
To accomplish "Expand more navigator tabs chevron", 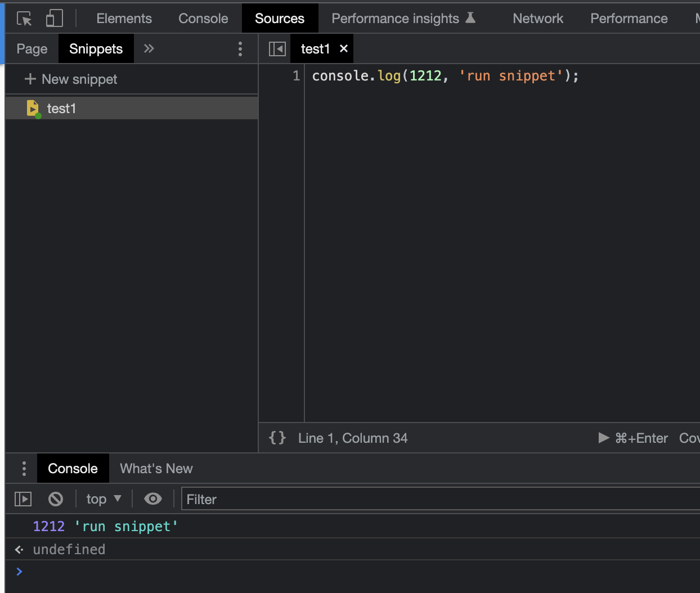I will point(149,49).
